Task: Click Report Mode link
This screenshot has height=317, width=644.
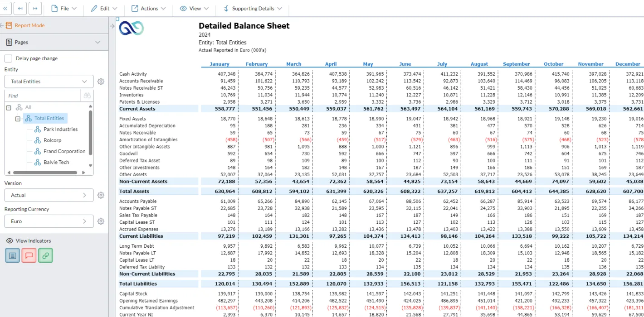Action: click(x=29, y=25)
